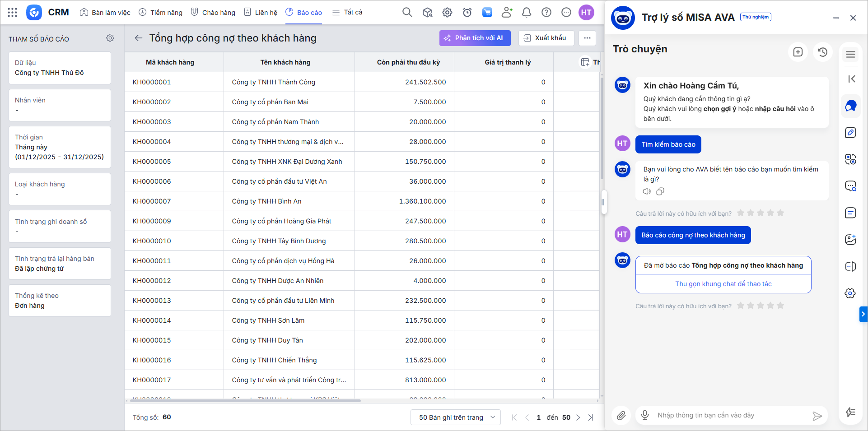
Task: Click Thu gọn khung chat link
Action: tap(723, 284)
